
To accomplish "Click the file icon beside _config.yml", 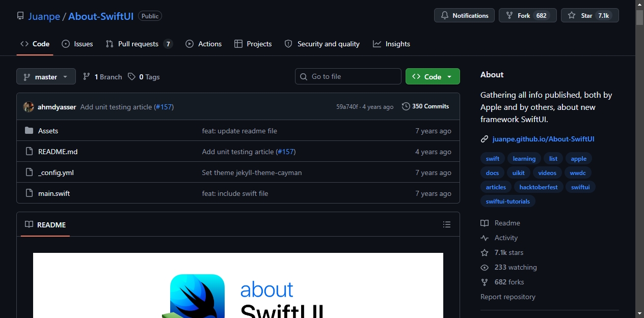I will [29, 172].
